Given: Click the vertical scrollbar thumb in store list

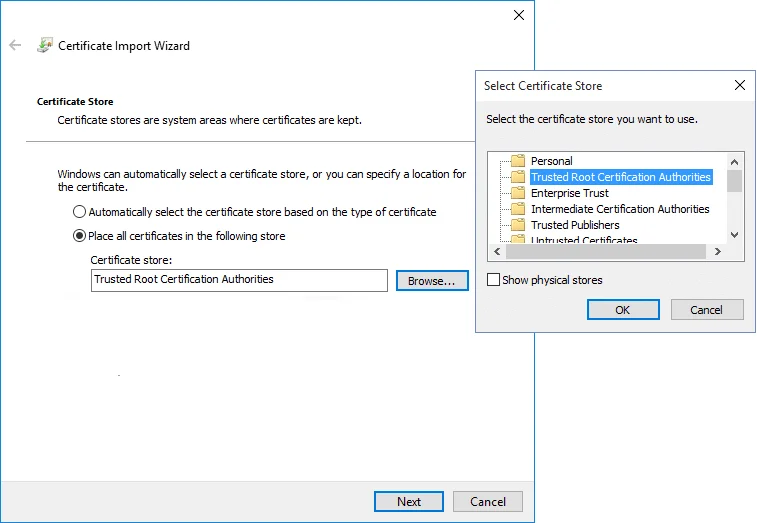Looking at the screenshot, I should (x=734, y=181).
